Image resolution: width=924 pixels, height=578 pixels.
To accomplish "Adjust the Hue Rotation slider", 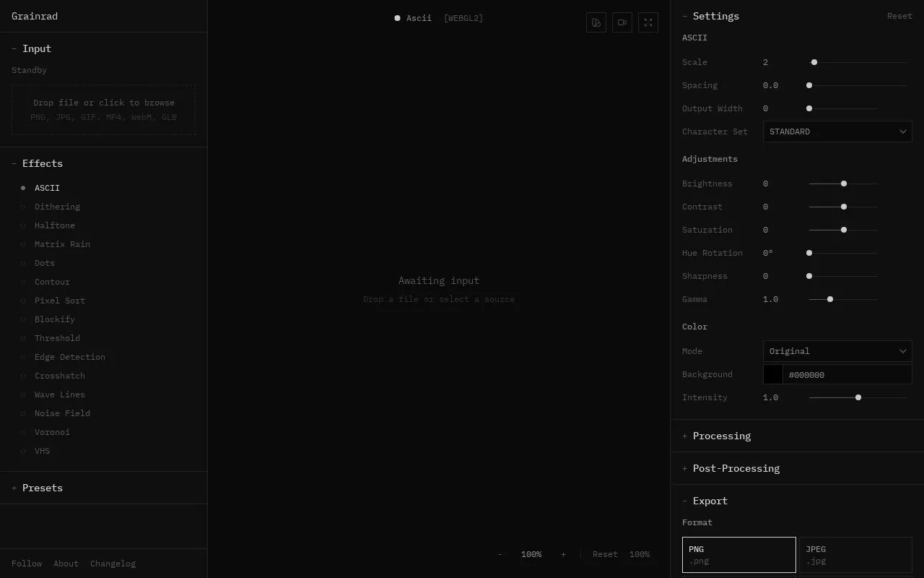I will (843, 253).
